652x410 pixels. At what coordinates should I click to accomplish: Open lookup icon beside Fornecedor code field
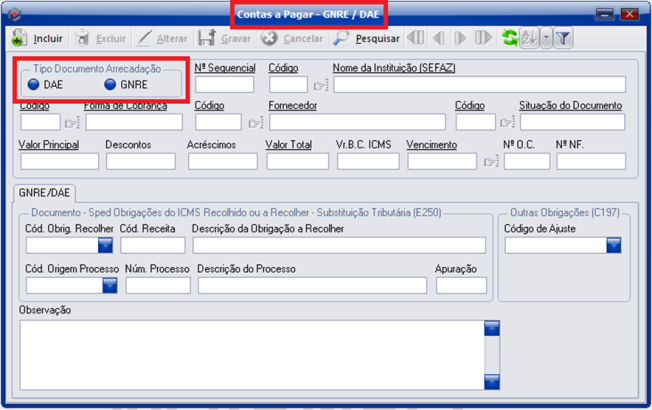click(255, 123)
